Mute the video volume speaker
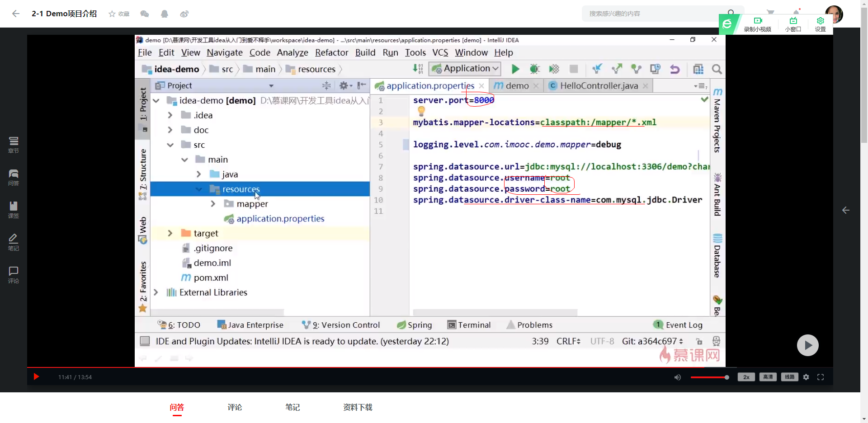868x423 pixels. tap(678, 377)
